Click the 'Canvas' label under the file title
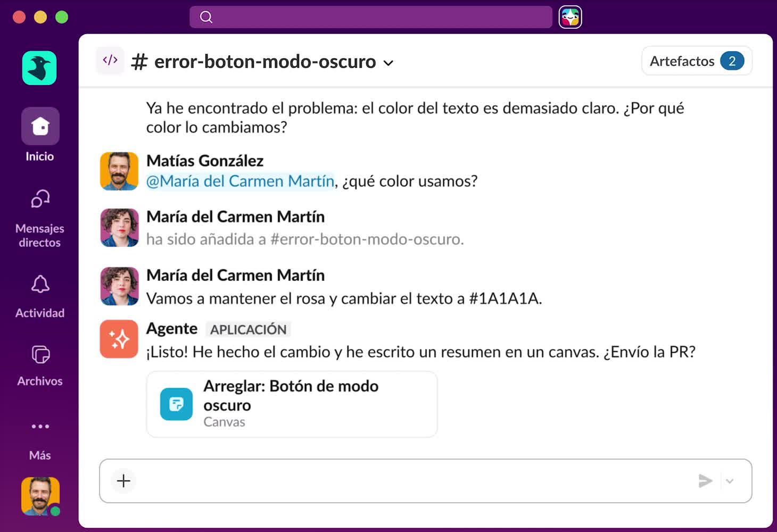Viewport: 777px width, 532px height. 224,422
